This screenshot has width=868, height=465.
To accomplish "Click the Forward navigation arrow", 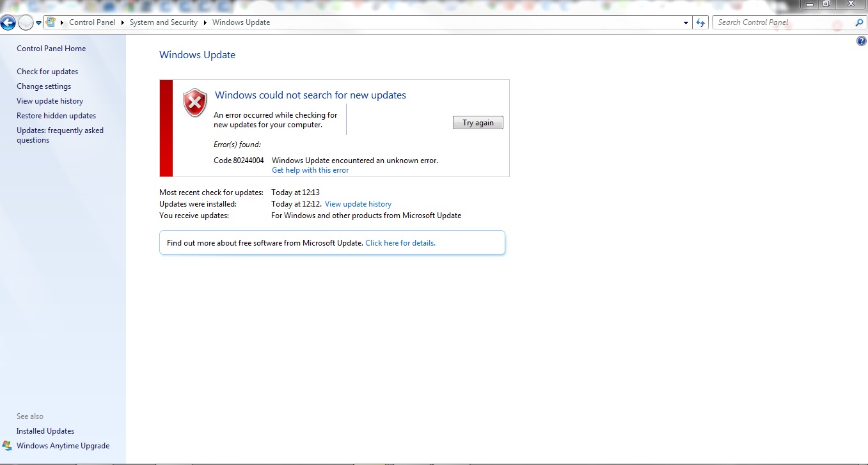I will click(x=26, y=24).
